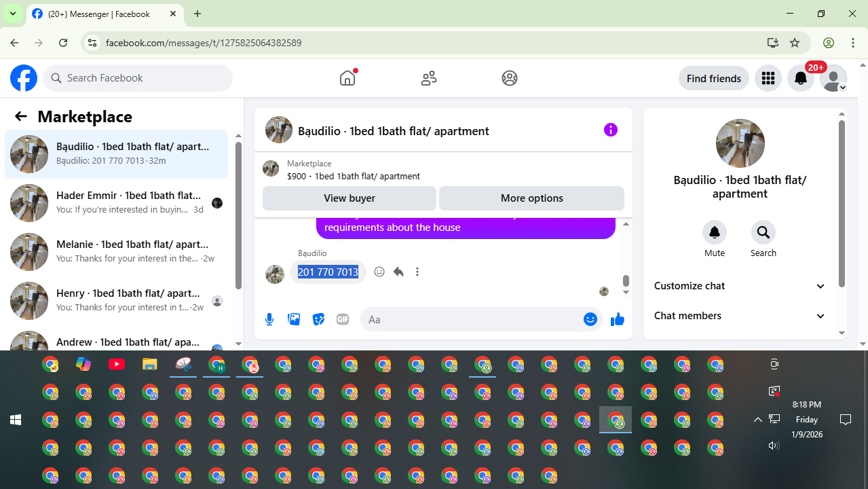Click the Facebook logo

[x=24, y=78]
